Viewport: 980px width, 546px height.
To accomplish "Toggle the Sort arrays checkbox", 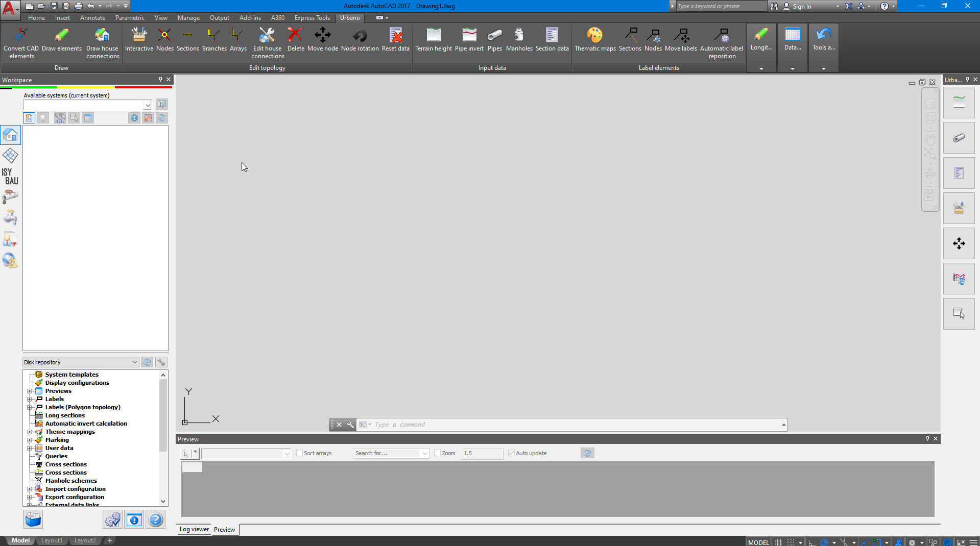I will [300, 453].
